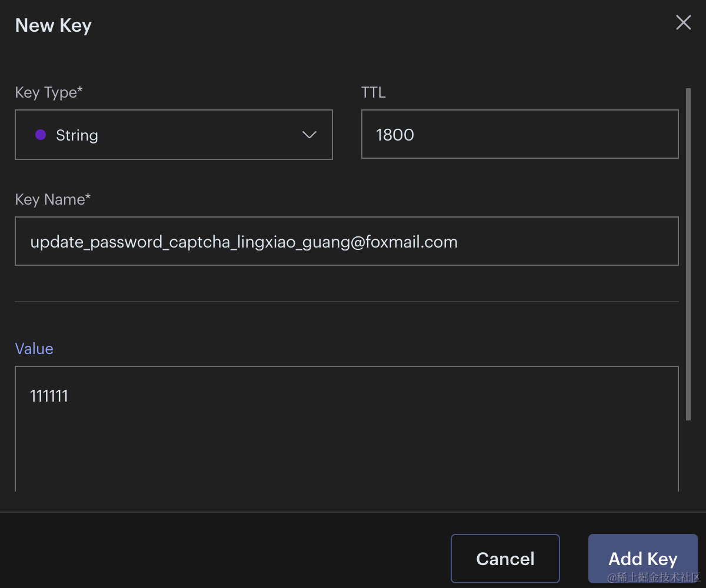Focus the TTL input field
The width and height of the screenshot is (706, 588).
[519, 135]
